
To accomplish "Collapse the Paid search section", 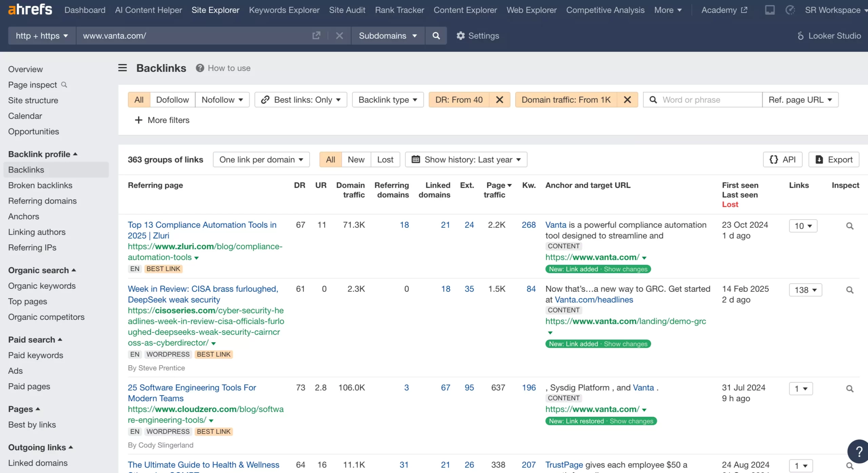I will [35, 340].
